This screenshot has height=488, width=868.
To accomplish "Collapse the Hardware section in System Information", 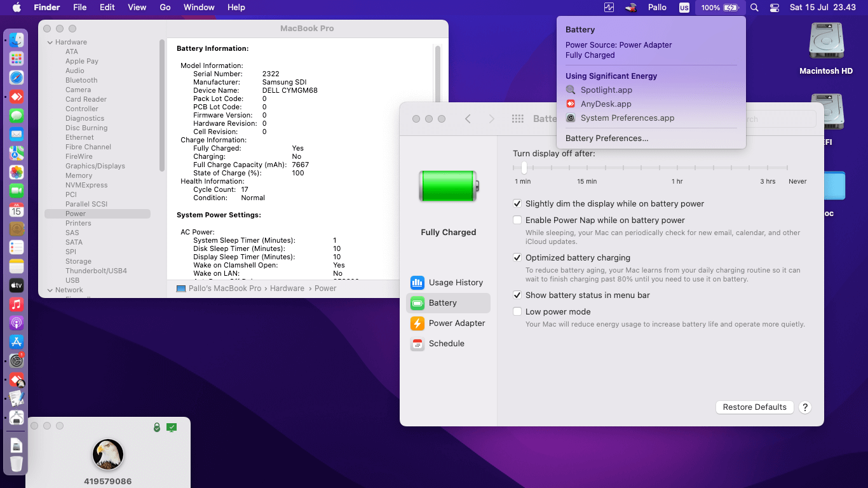I will [x=50, y=43].
